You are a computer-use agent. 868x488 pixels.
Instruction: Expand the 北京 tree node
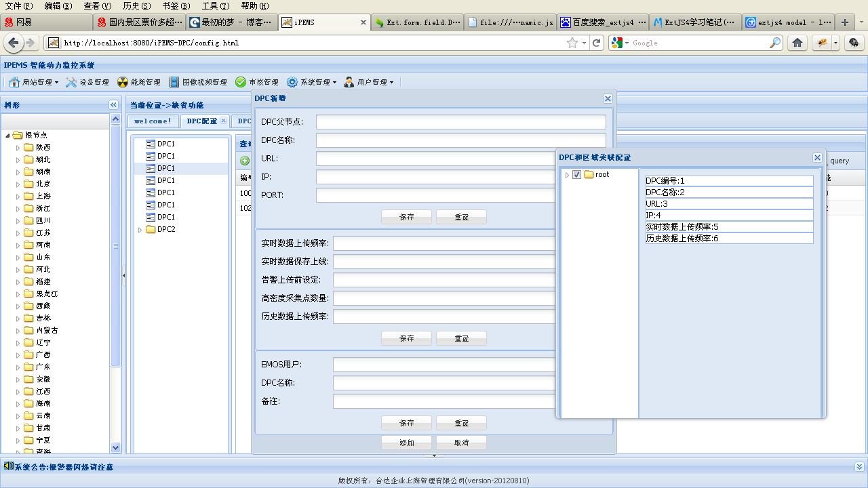18,184
